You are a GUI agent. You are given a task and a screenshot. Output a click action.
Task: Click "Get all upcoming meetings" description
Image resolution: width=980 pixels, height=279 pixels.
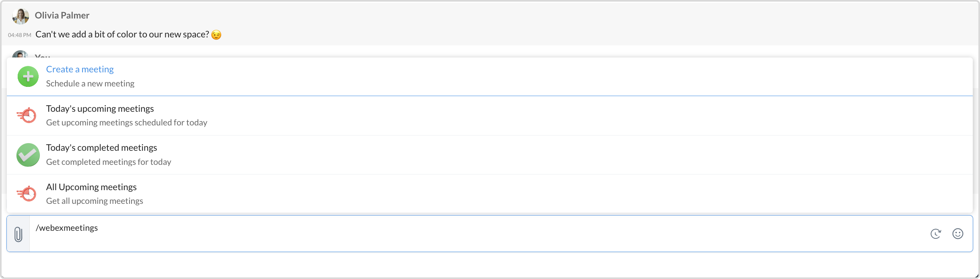(x=95, y=201)
